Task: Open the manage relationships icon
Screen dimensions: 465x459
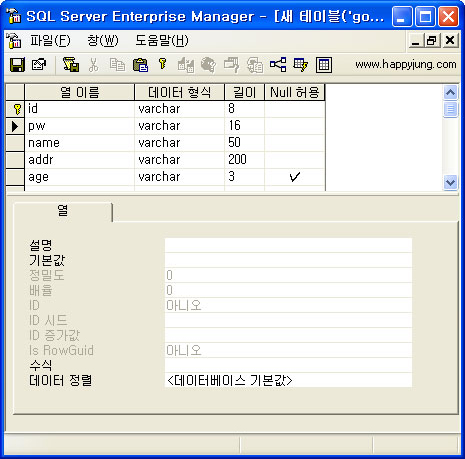Action: (x=278, y=65)
